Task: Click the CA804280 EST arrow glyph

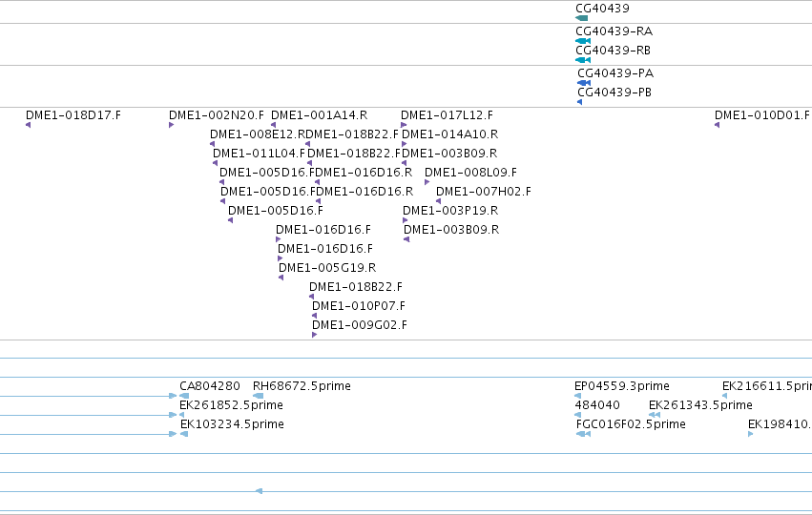Action: [x=184, y=396]
